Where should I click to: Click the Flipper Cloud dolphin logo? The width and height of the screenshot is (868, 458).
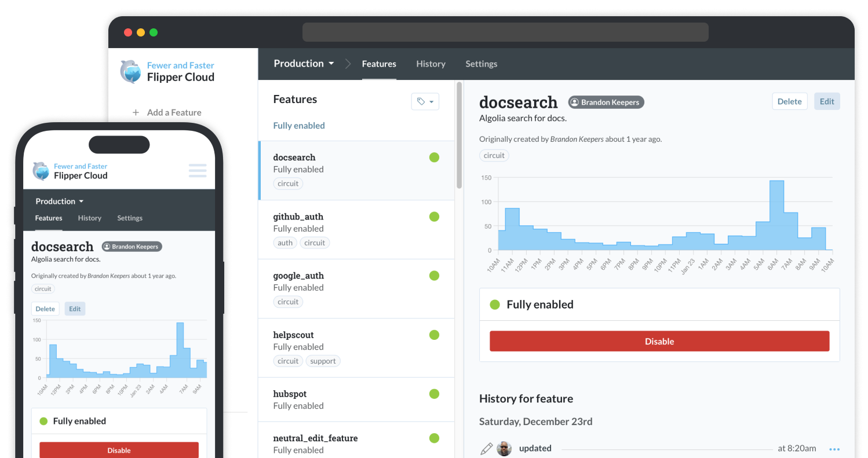(132, 71)
